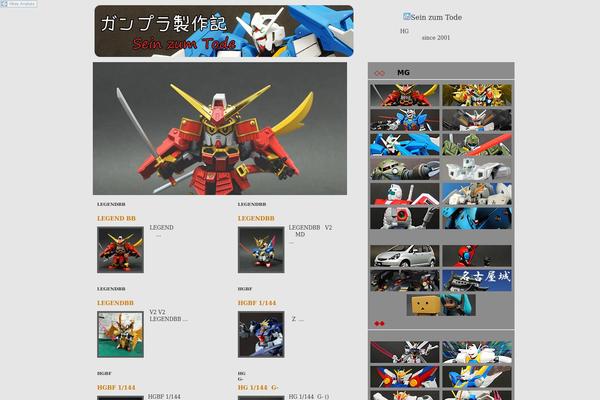600x400 pixels.
Task: Open the ガンプラ製作記 header banner
Action: click(x=224, y=31)
